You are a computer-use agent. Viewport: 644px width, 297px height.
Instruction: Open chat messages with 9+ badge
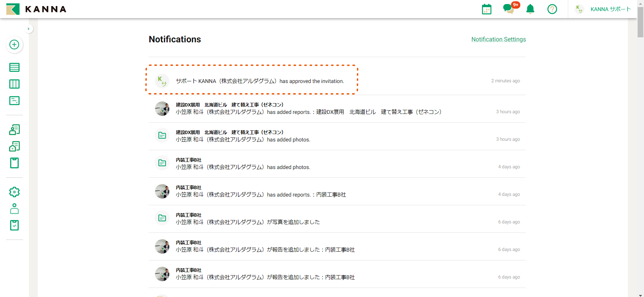[x=508, y=9]
